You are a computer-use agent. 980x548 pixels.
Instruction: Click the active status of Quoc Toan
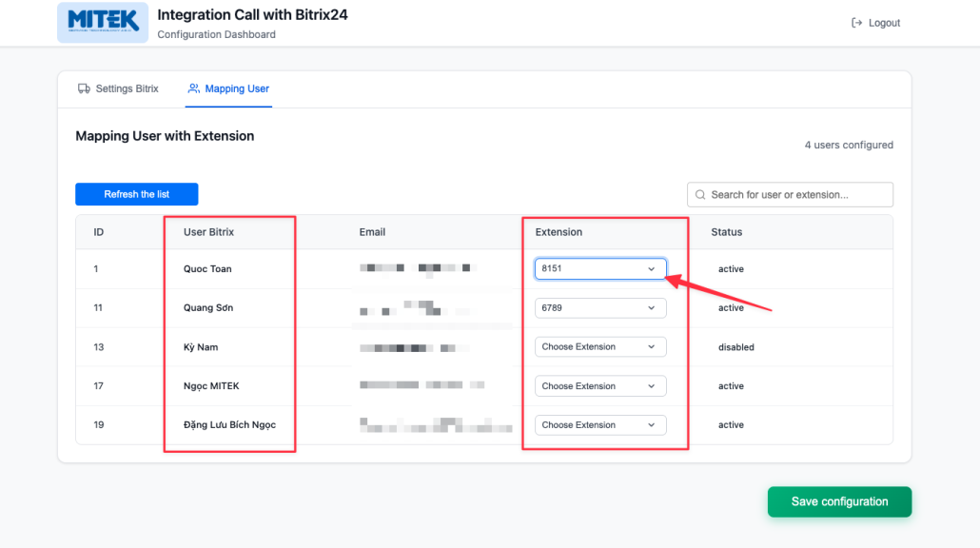coord(731,268)
